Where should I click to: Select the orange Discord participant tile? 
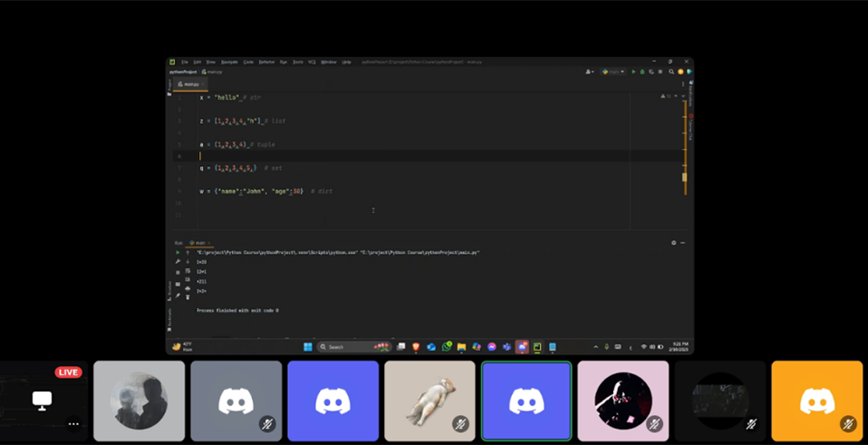click(816, 401)
